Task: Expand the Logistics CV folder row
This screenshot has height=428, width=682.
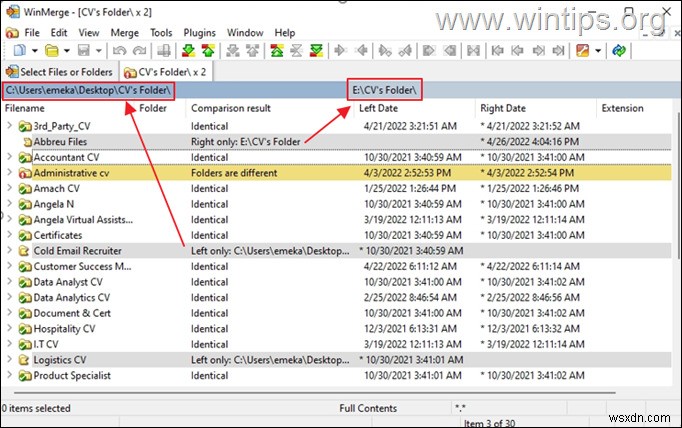Action: tap(10, 359)
